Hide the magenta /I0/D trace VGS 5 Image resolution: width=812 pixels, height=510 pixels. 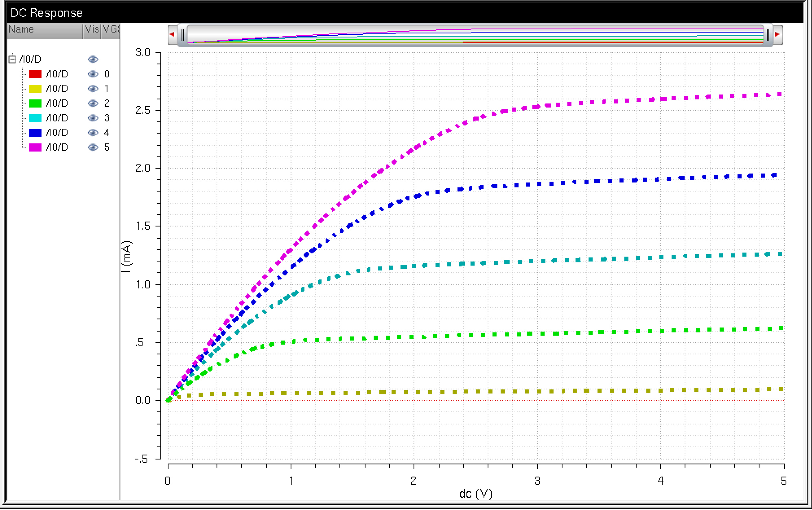click(x=93, y=147)
